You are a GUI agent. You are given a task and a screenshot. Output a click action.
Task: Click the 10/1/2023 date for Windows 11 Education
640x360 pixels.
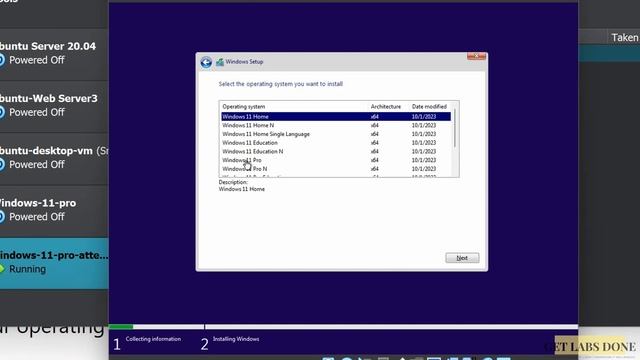424,143
